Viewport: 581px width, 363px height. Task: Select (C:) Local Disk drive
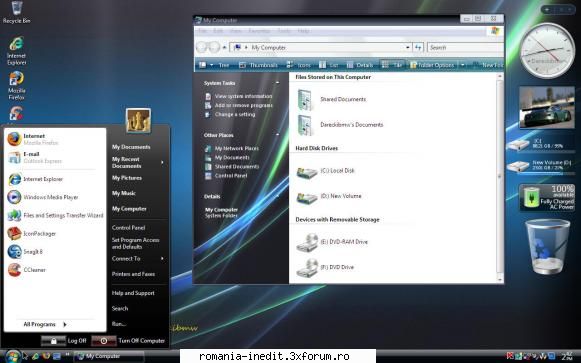(326, 171)
